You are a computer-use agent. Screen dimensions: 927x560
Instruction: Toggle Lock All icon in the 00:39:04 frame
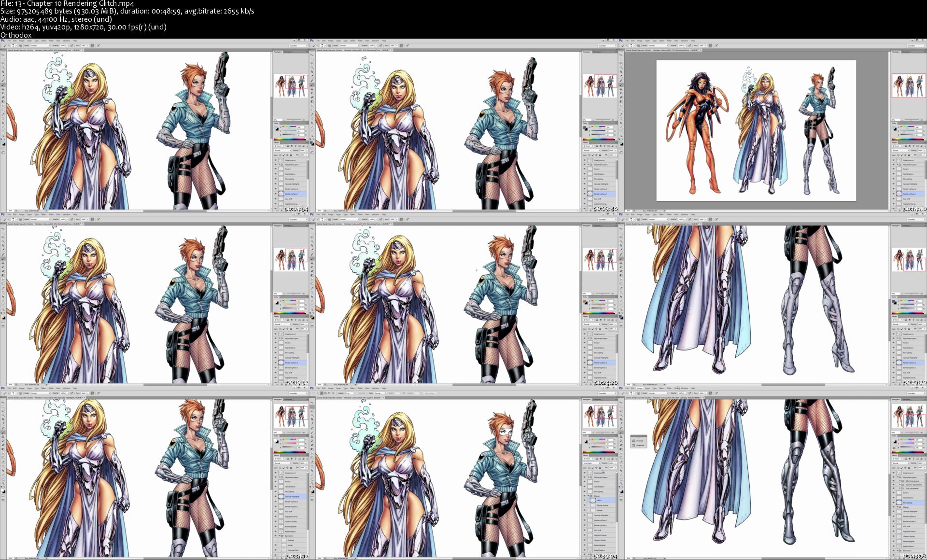tap(600, 468)
